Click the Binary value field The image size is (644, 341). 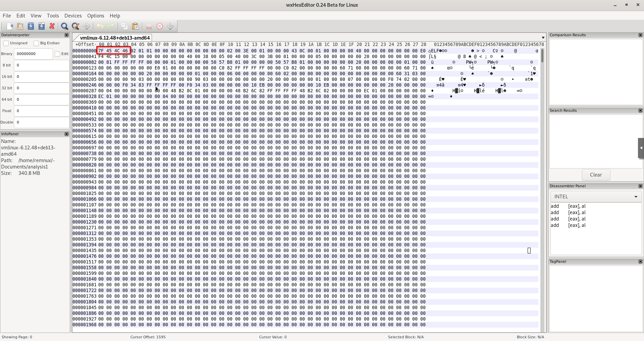(33, 54)
